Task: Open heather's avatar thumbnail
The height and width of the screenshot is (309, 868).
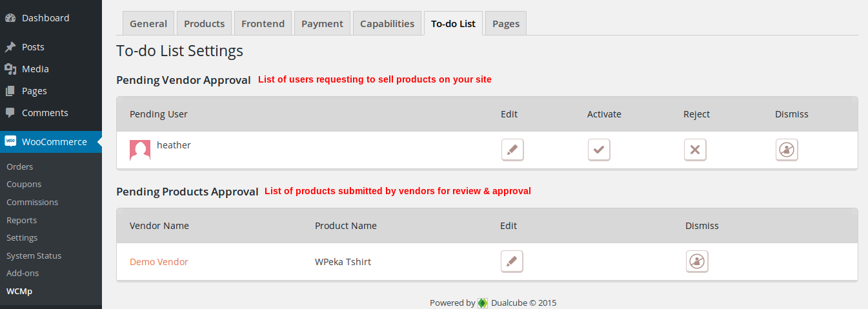Action: coord(140,150)
